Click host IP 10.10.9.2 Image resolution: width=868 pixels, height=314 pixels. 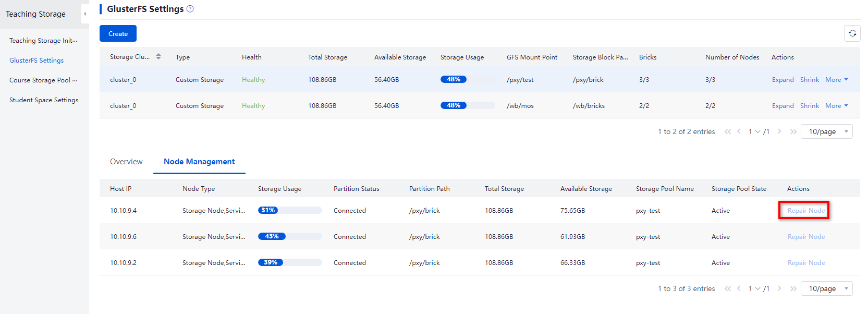123,263
